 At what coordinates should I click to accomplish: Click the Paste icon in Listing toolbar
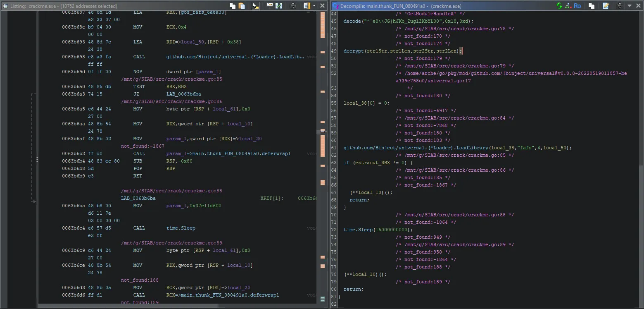(242, 6)
